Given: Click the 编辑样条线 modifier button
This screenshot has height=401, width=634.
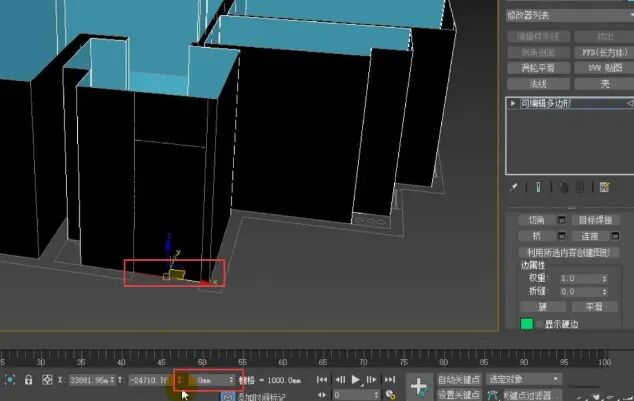Looking at the screenshot, I should 538,37.
